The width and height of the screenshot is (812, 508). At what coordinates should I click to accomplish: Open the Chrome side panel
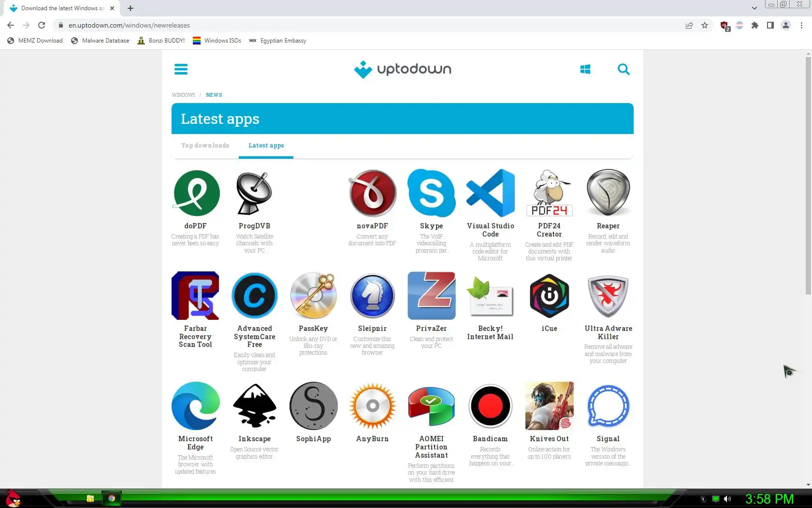click(x=770, y=25)
